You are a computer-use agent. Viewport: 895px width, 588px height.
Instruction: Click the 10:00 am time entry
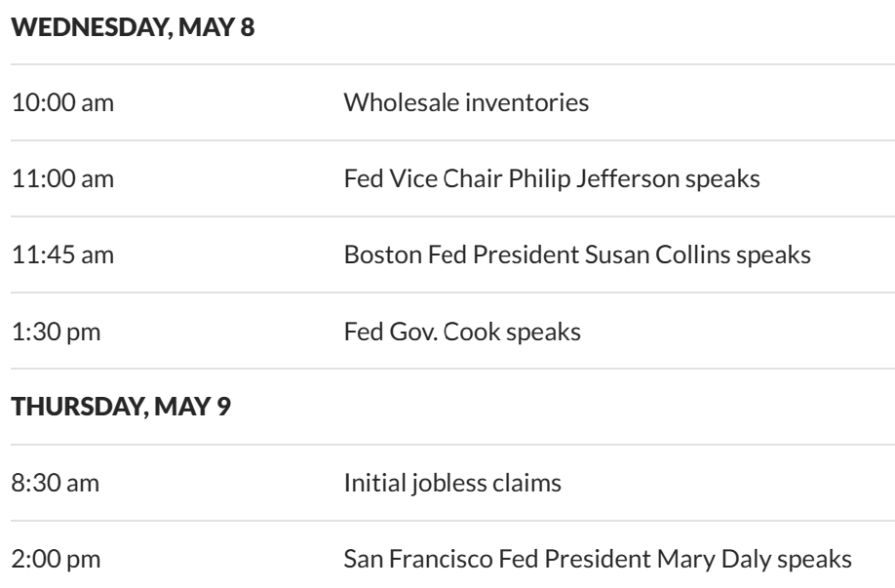(x=63, y=102)
